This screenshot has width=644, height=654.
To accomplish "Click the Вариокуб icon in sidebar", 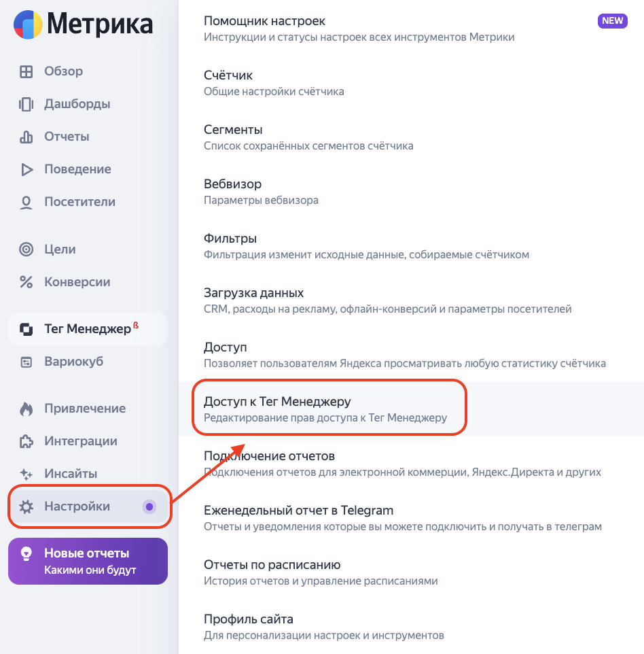I will [26, 362].
